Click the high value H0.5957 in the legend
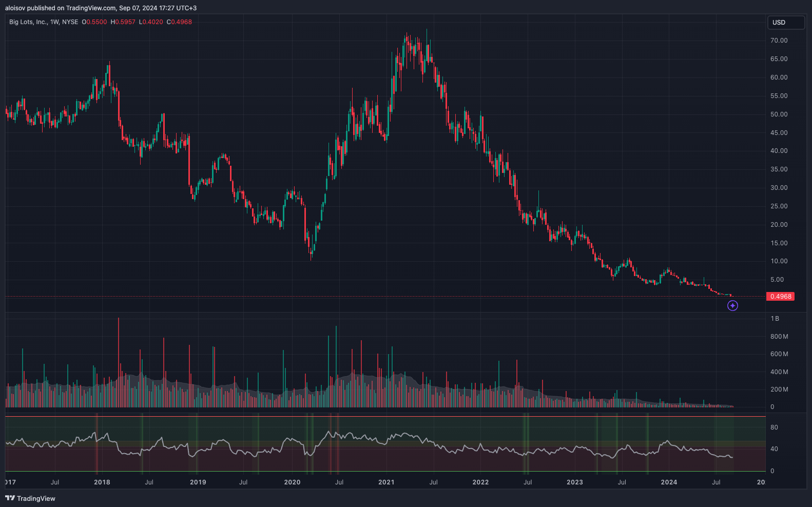The image size is (812, 507). pyautogui.click(x=123, y=22)
